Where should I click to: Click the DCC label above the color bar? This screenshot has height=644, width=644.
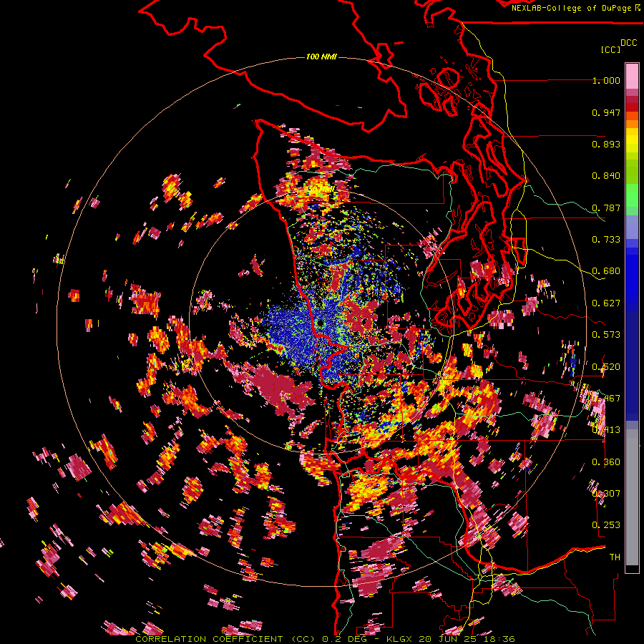[x=628, y=43]
